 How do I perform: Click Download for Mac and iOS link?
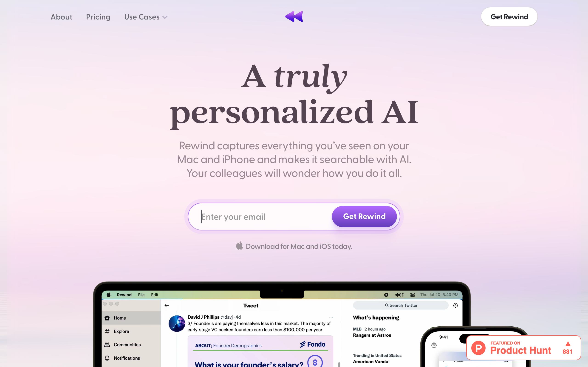pyautogui.click(x=294, y=246)
